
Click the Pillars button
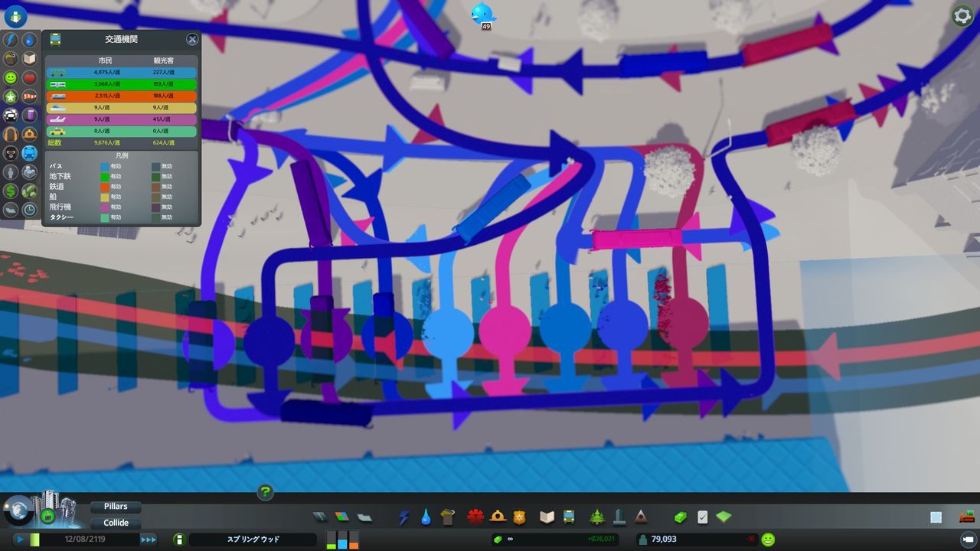[x=116, y=507]
